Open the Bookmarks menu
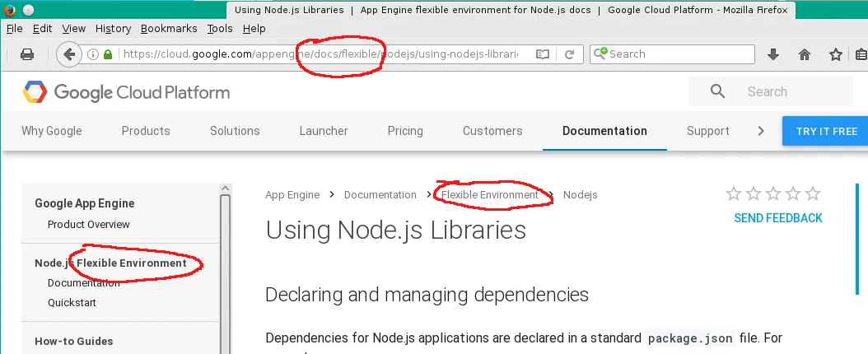The image size is (868, 354). coord(169,29)
